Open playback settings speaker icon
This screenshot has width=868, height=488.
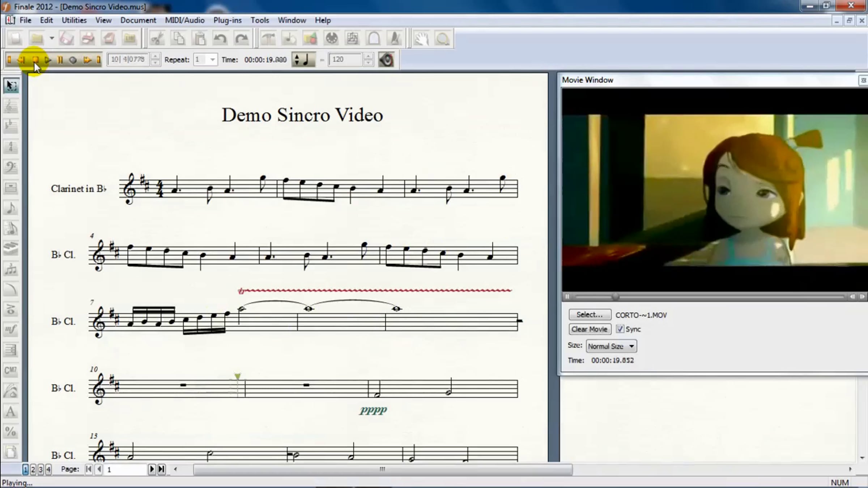tap(386, 60)
